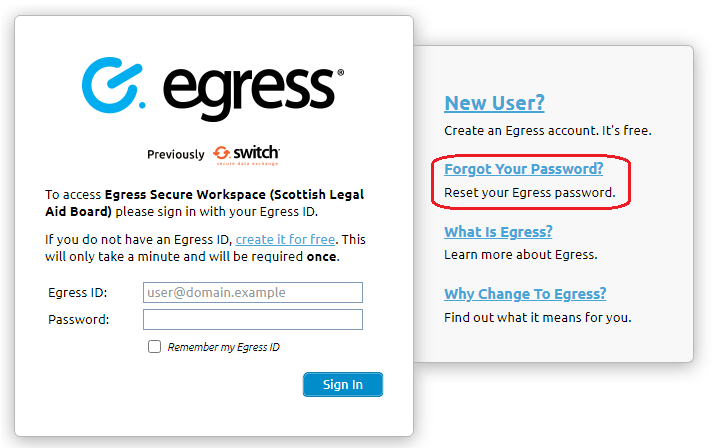712x448 pixels.
Task: Click the blue Egress circular logo icon
Action: tap(114, 85)
